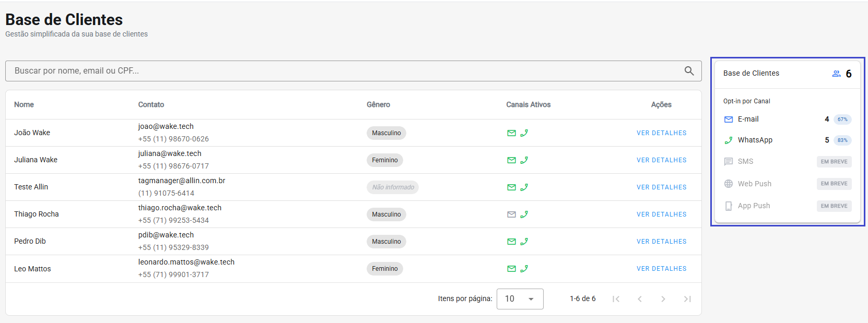Image resolution: width=868 pixels, height=323 pixels.
Task: Click Leo Mattos's WhatsApp phone icon
Action: pos(524,269)
